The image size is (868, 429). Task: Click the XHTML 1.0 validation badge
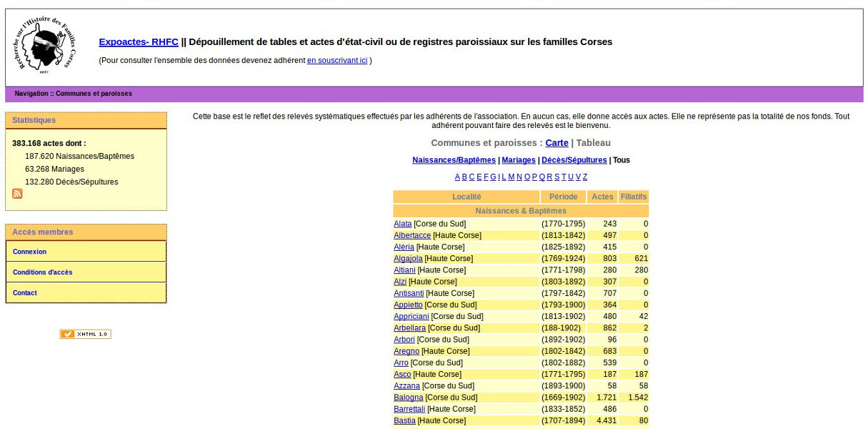85,334
